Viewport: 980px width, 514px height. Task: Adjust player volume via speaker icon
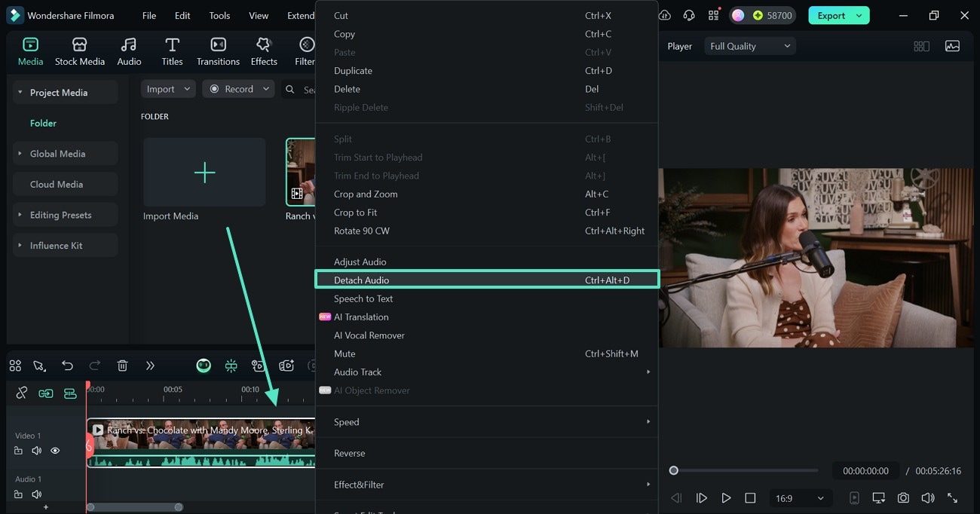[928, 498]
